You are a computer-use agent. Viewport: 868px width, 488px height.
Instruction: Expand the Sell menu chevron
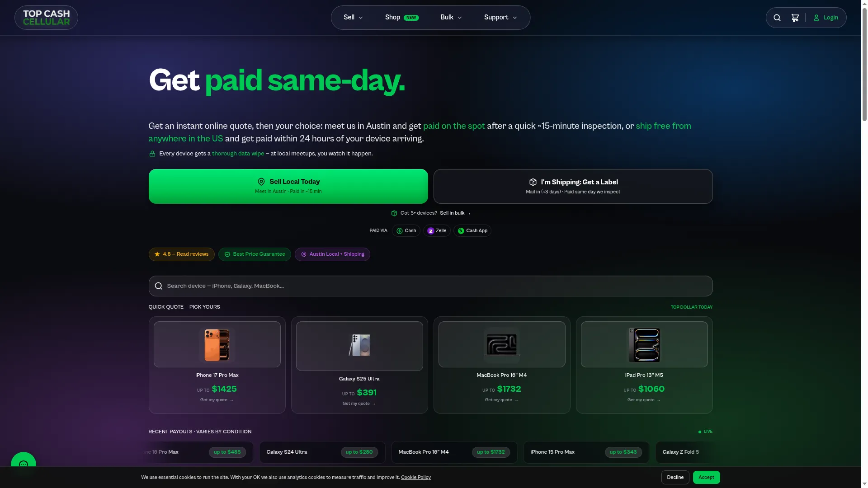(361, 18)
